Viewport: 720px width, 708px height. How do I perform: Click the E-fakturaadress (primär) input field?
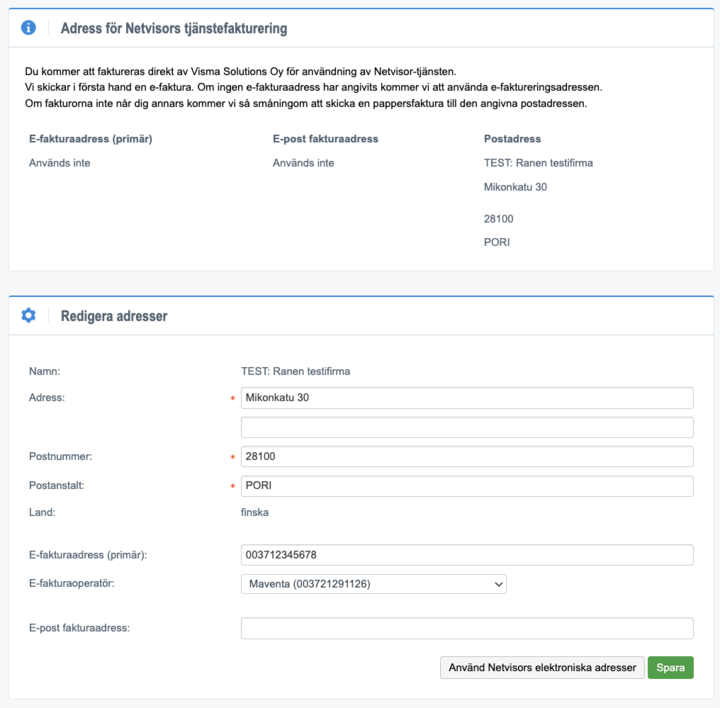[467, 555]
